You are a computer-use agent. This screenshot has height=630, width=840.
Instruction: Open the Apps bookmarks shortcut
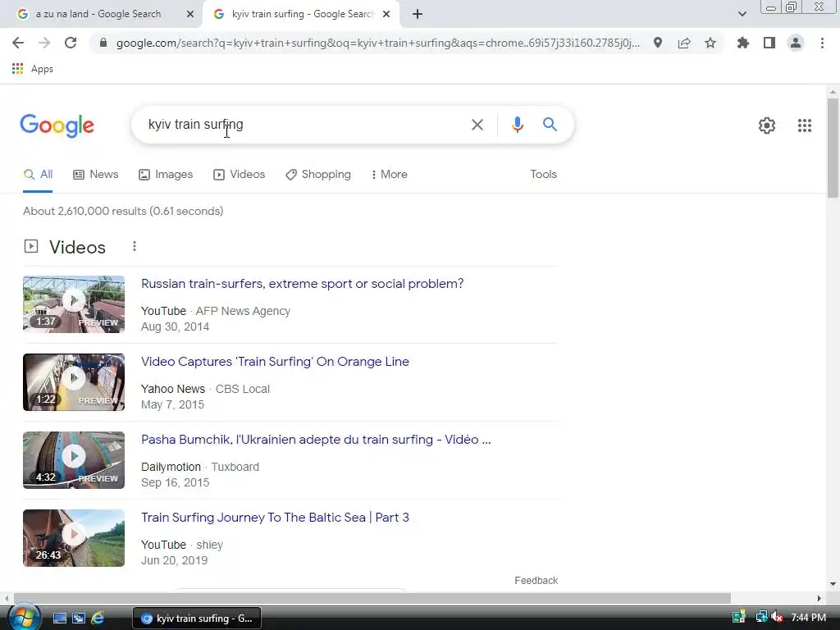(x=33, y=69)
